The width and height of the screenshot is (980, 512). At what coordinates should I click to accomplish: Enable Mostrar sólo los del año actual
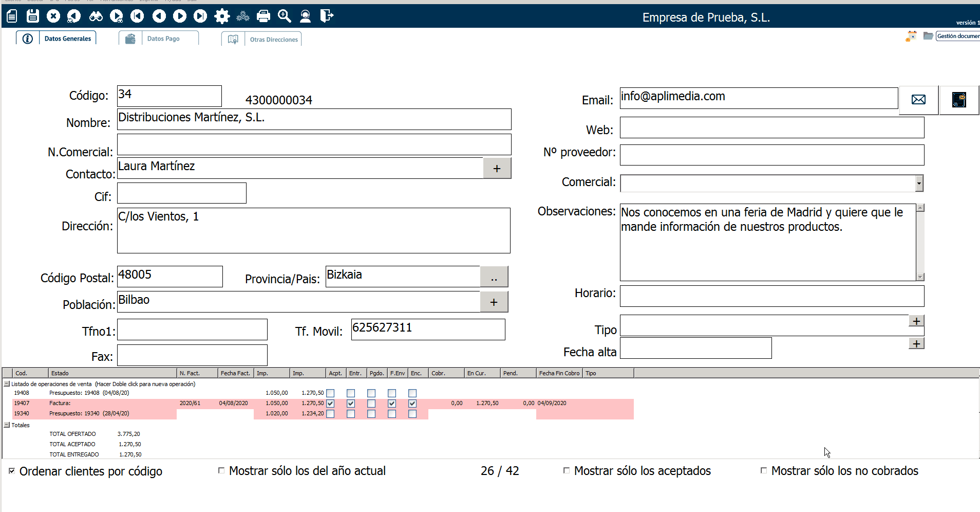pyautogui.click(x=221, y=470)
